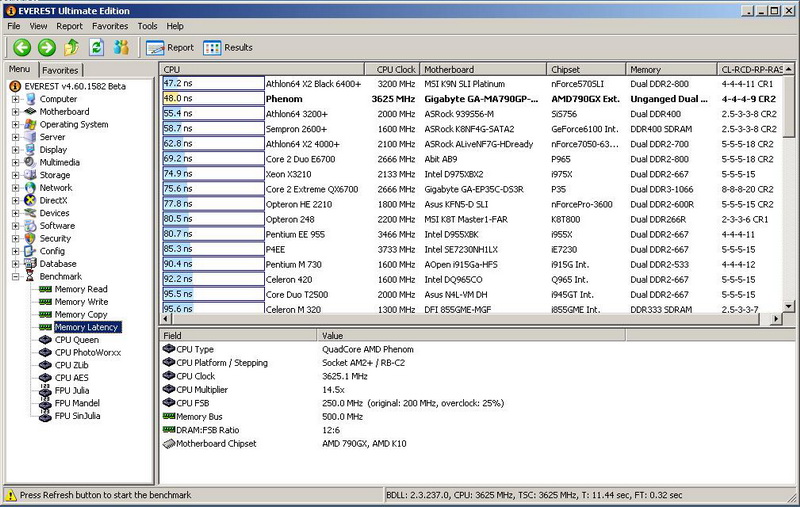This screenshot has width=800, height=507.
Task: Sort by the CPU Clock column header
Action: (x=392, y=69)
